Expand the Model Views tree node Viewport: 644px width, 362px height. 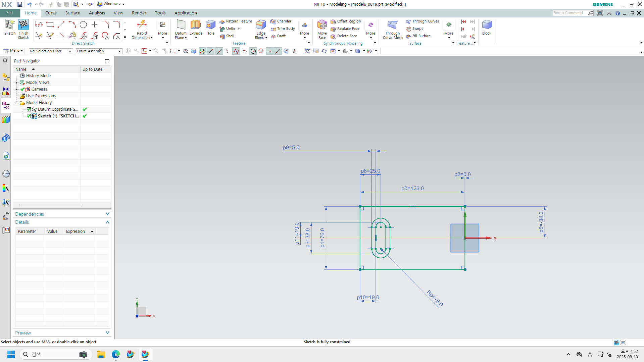click(x=16, y=83)
